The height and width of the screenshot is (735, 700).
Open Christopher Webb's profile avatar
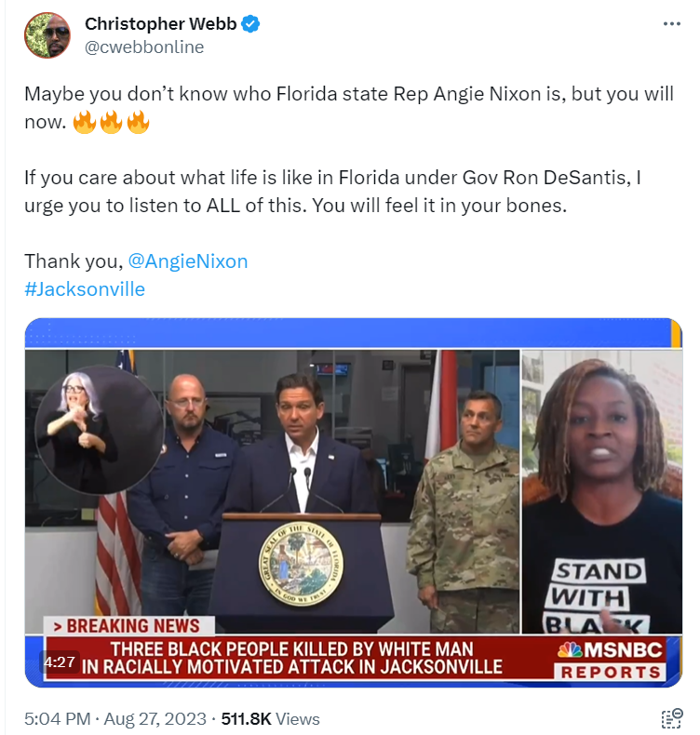pos(47,35)
